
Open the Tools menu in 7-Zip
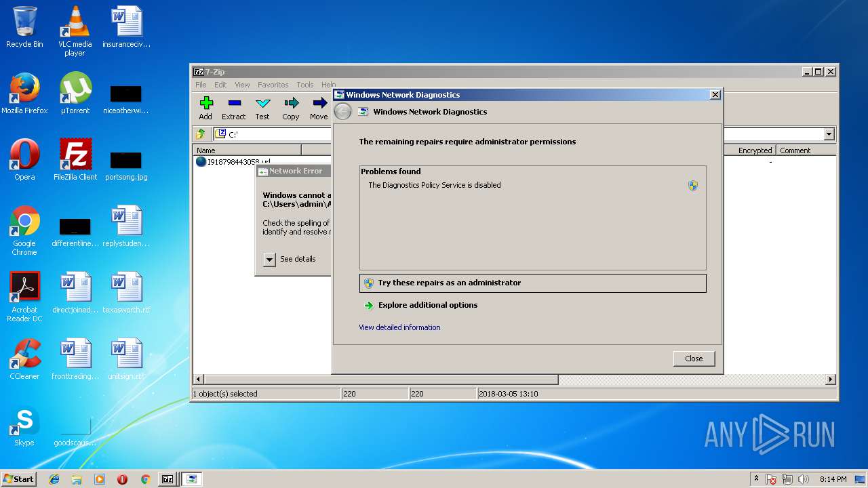point(305,85)
